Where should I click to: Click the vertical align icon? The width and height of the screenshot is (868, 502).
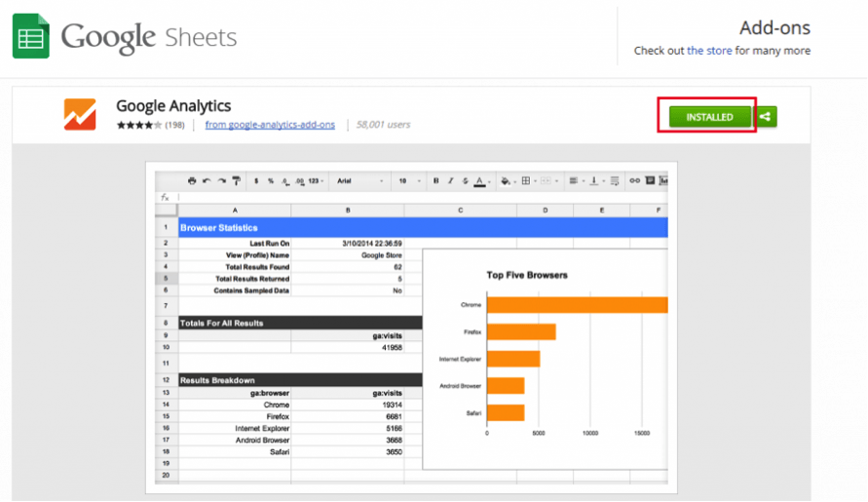pyautogui.click(x=594, y=180)
